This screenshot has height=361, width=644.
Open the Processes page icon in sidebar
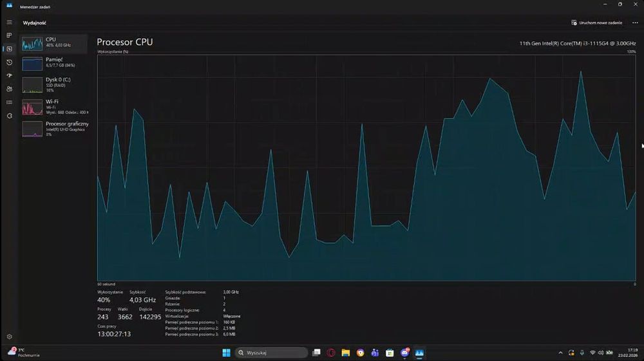tap(9, 35)
